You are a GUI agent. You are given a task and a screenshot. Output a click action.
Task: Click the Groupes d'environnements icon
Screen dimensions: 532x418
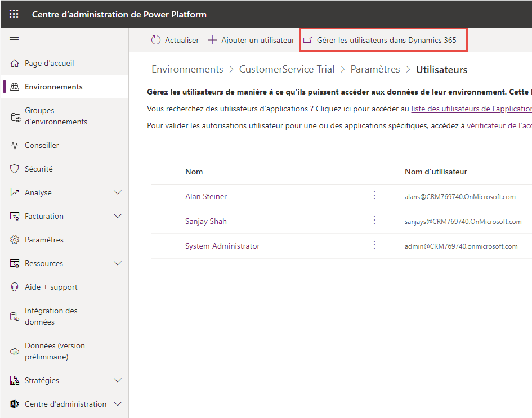coord(16,117)
